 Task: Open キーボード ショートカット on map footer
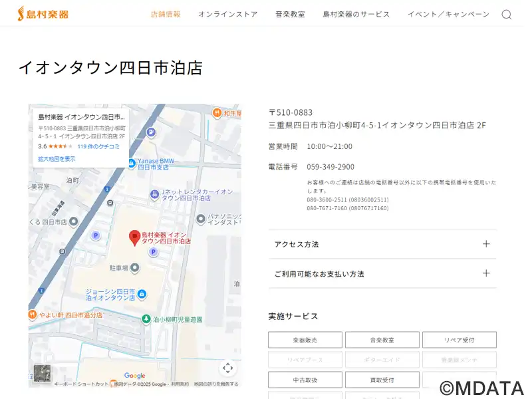(81, 384)
